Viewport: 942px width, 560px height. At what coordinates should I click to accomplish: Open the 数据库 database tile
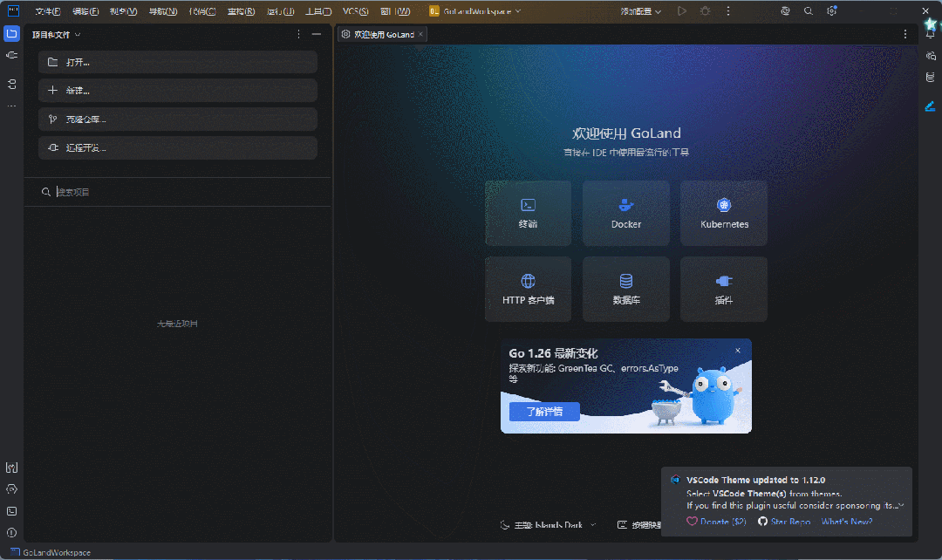626,289
